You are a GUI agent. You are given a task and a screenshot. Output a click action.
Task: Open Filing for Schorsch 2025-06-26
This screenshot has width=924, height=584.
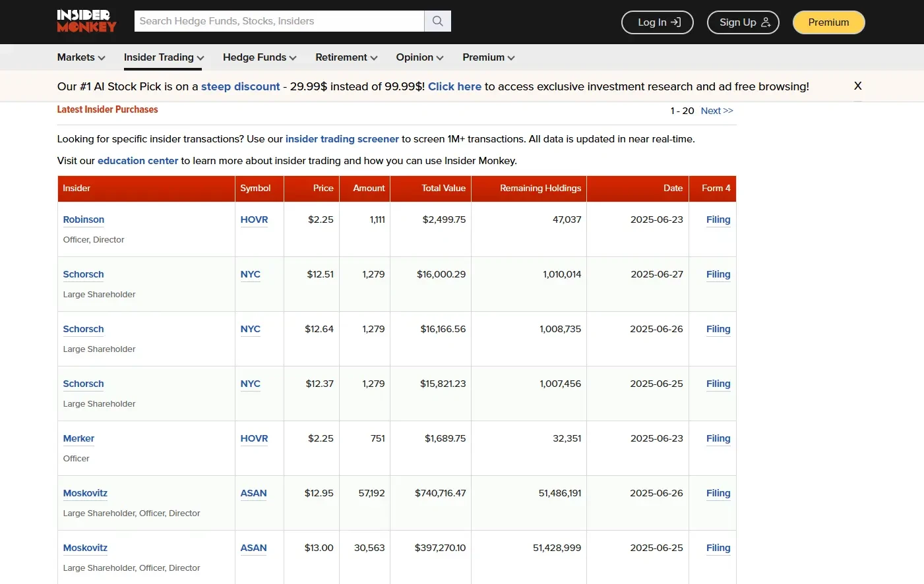pyautogui.click(x=718, y=329)
